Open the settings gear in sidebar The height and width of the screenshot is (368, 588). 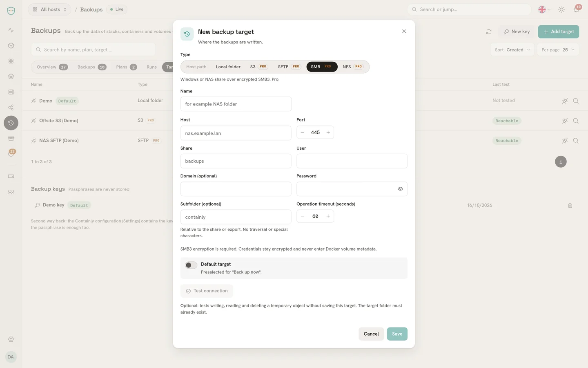click(11, 339)
